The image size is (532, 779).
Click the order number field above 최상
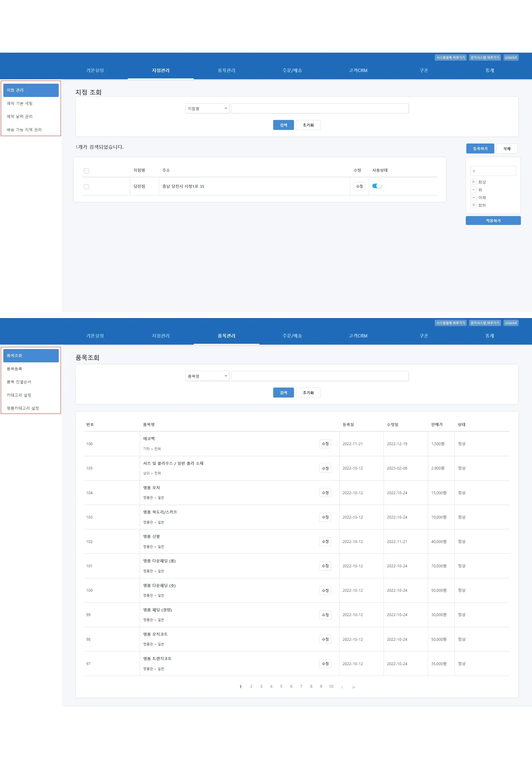[493, 171]
